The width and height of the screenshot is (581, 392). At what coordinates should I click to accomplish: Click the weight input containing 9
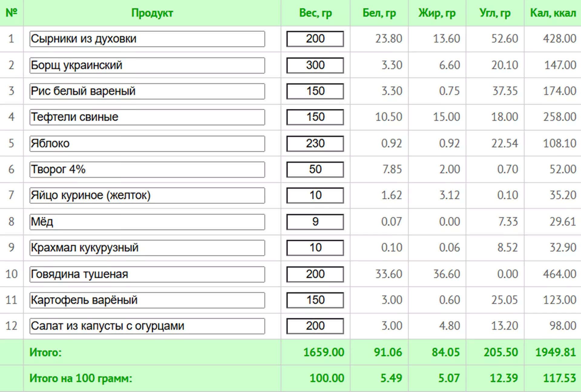point(315,222)
